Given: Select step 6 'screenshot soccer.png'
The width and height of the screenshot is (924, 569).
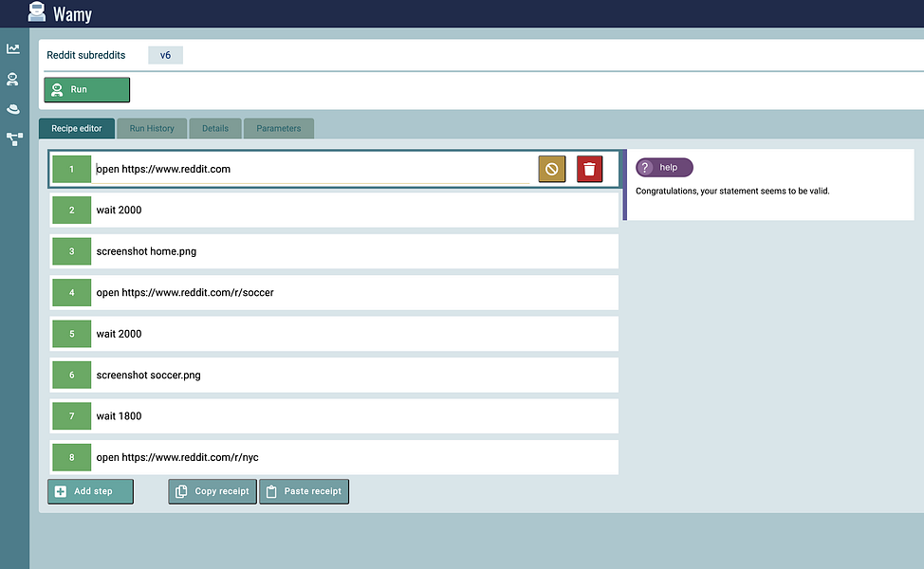Looking at the screenshot, I should click(334, 376).
